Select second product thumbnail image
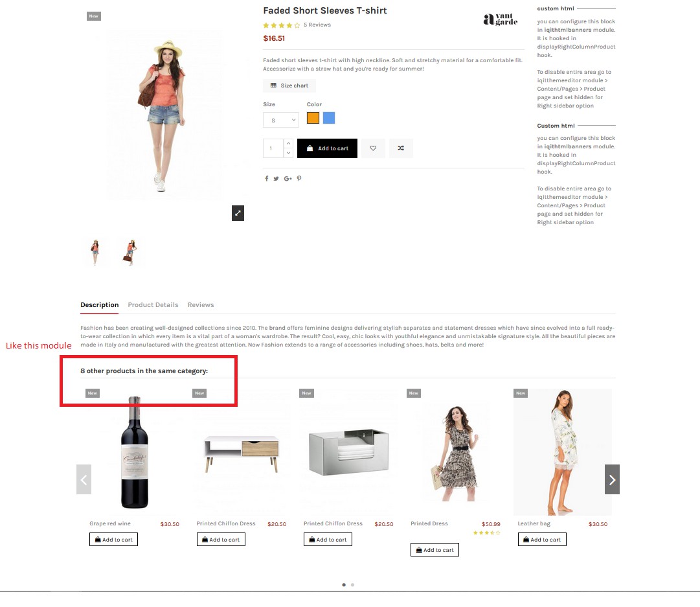The height and width of the screenshot is (607, 700). pyautogui.click(x=130, y=253)
